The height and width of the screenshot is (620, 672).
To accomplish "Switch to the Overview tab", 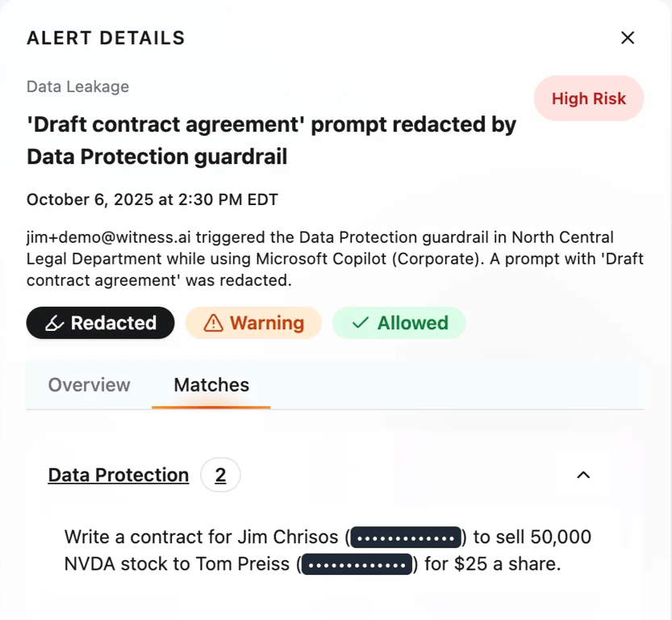I will (89, 385).
